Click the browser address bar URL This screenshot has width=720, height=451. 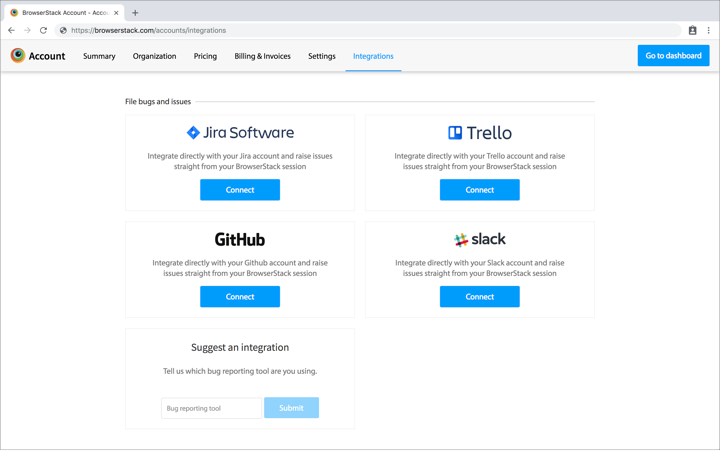tap(148, 30)
